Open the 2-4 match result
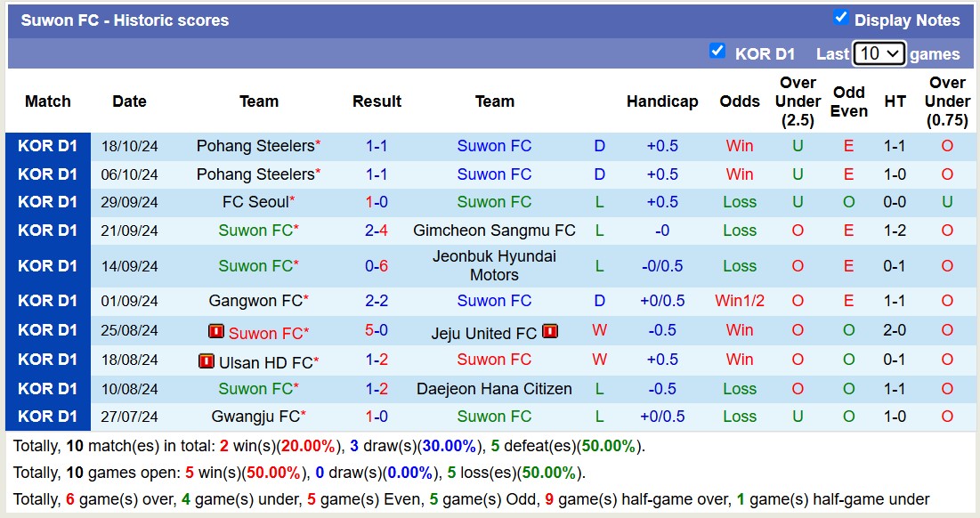The height and width of the screenshot is (518, 980). pyautogui.click(x=377, y=231)
